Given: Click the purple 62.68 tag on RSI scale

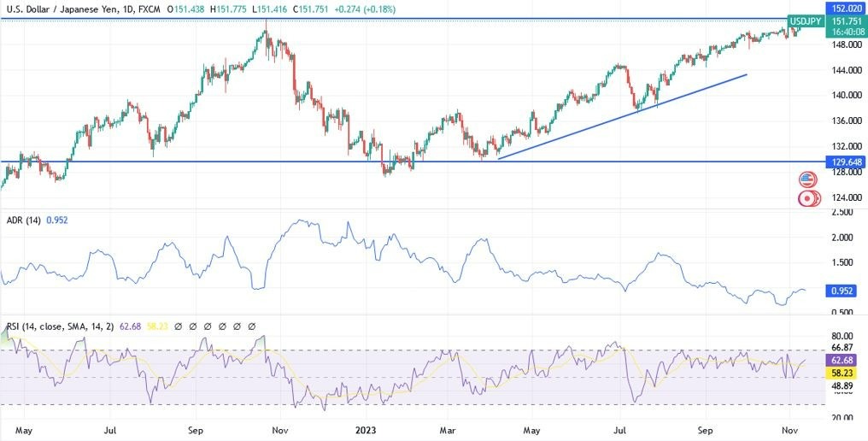Looking at the screenshot, I should point(841,360).
